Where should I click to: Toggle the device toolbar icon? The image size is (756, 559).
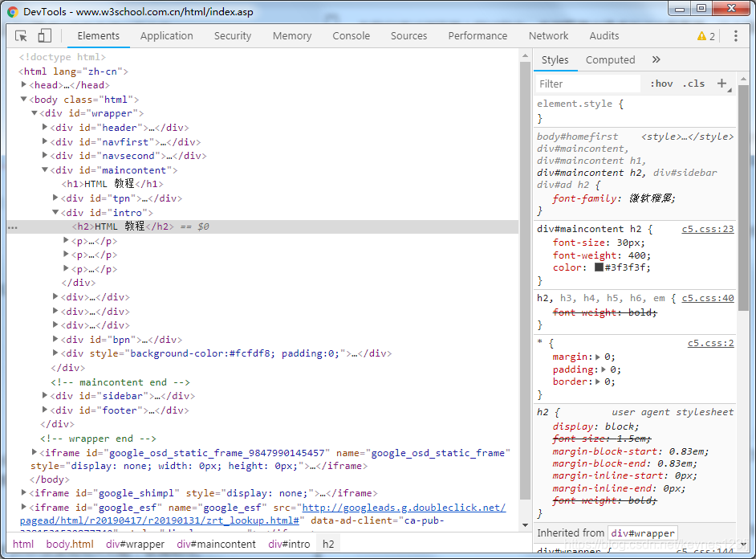[x=44, y=35]
